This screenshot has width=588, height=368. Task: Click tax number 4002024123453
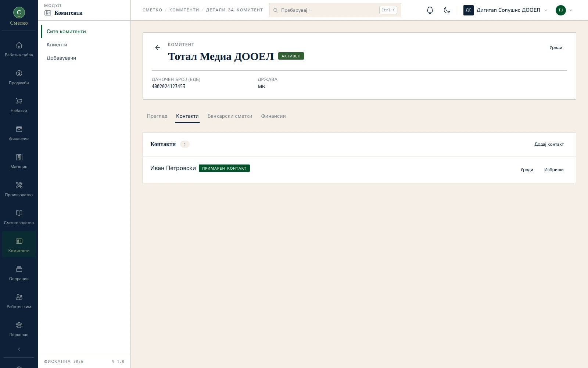(x=168, y=86)
